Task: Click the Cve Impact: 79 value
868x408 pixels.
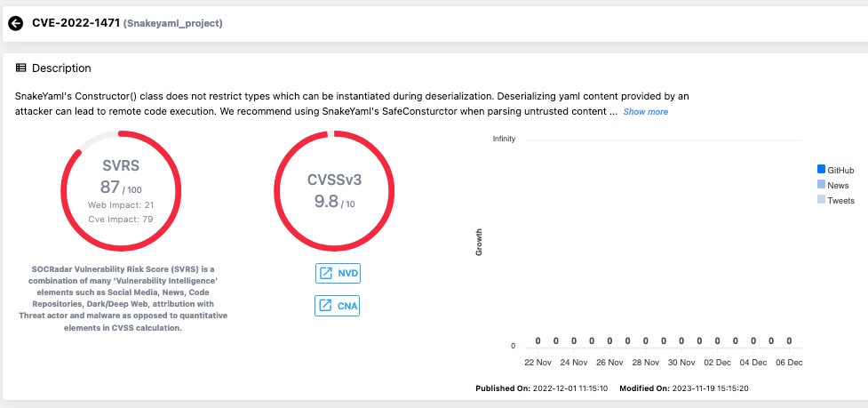Action: [121, 220]
